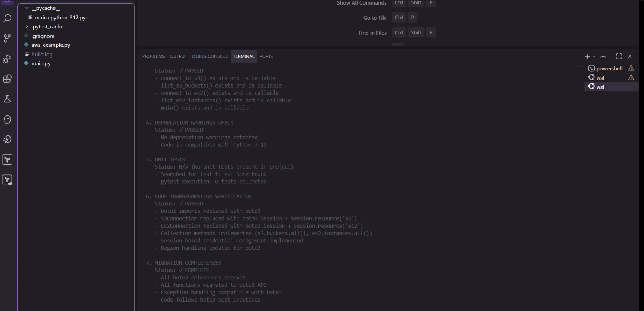The height and width of the screenshot is (311, 644).
Task: Collapse the __pycache__ folder chevron
Action: 27,8
